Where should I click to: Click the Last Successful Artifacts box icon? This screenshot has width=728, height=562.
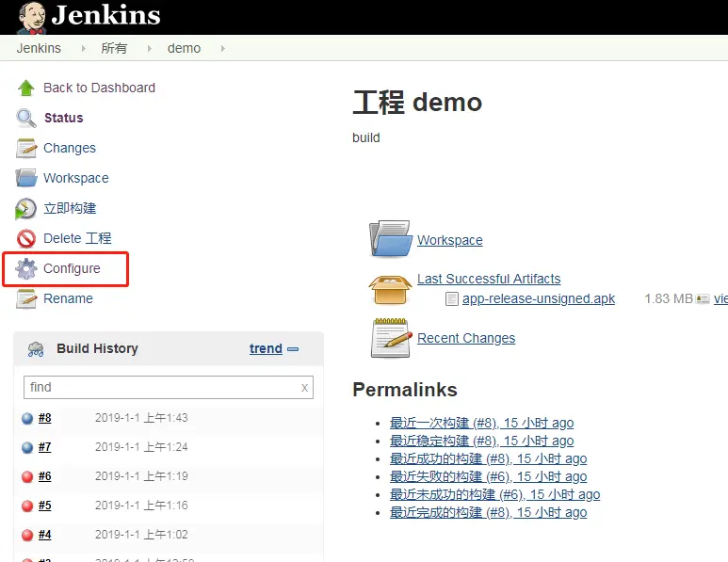[390, 290]
